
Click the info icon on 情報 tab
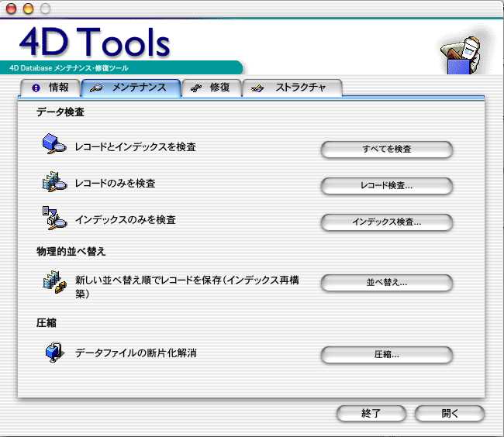tap(36, 88)
